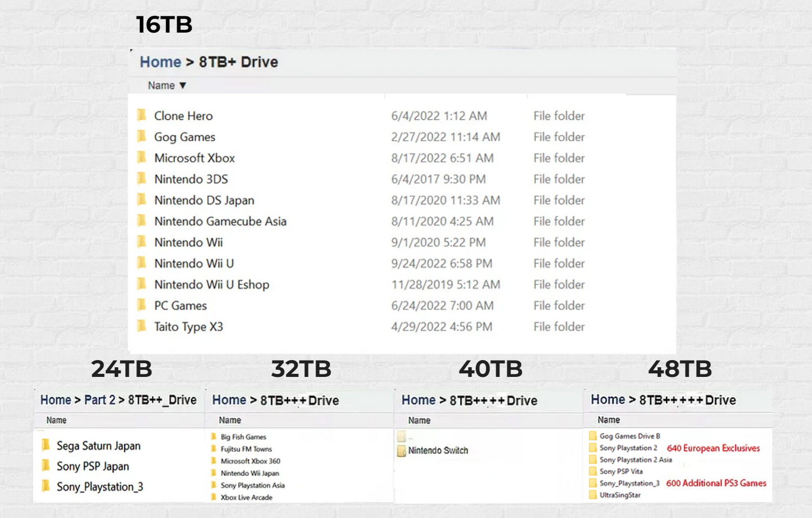This screenshot has width=812, height=518.
Task: Click the UltraSingStar folder icon
Action: [x=593, y=495]
